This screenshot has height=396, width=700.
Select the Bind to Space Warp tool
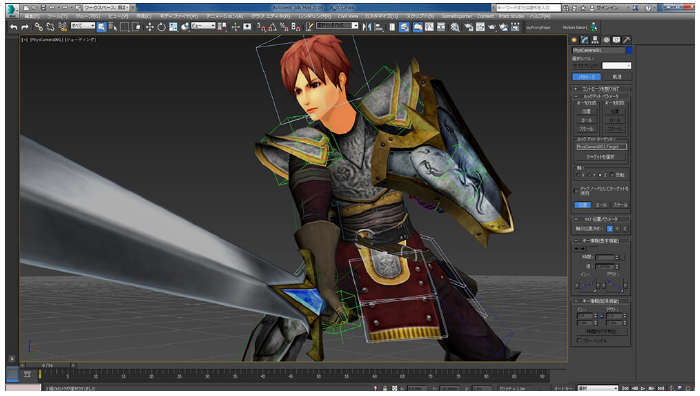62,27
